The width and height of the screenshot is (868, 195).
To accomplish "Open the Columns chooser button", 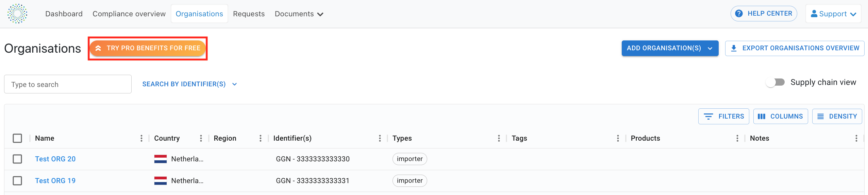I will [x=781, y=117].
